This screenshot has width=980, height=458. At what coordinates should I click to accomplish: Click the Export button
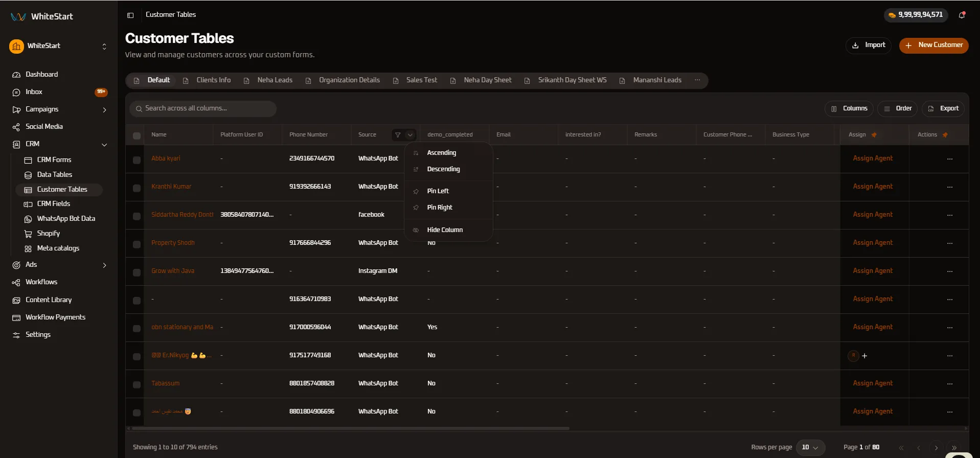click(x=943, y=109)
